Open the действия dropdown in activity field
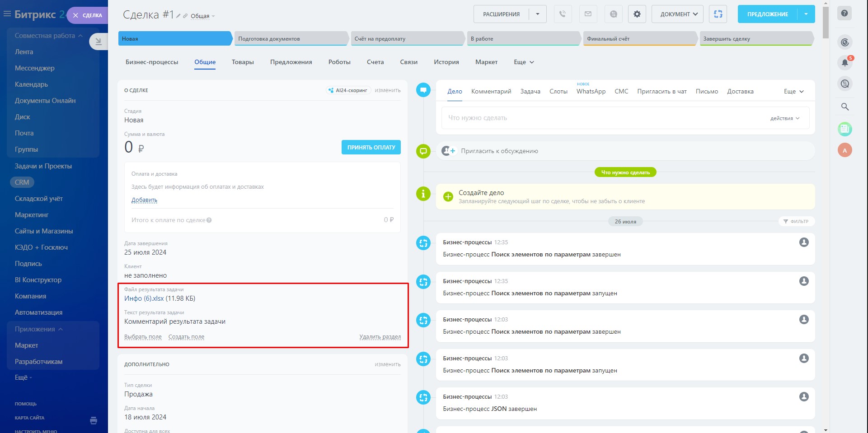This screenshot has width=868, height=433. pyautogui.click(x=784, y=118)
